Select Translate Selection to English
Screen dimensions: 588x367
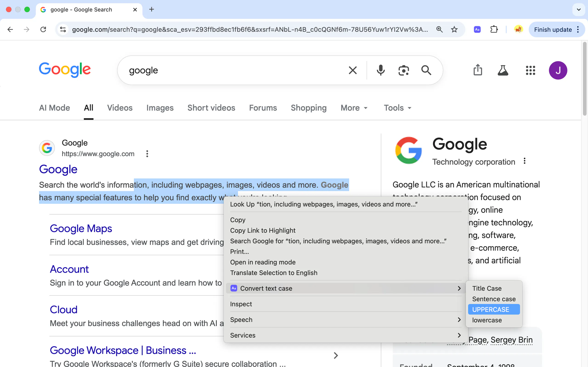pyautogui.click(x=346, y=273)
